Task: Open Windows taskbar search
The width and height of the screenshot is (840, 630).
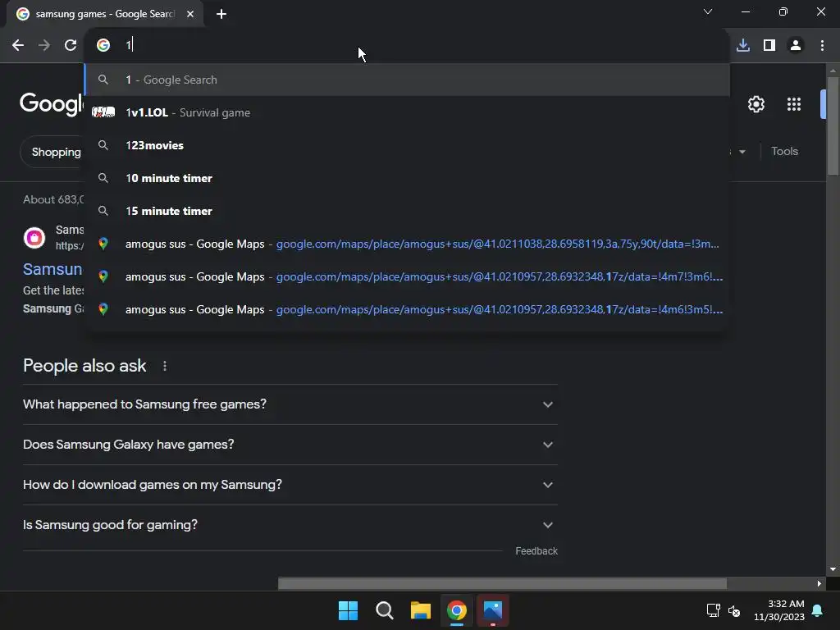Action: [x=384, y=610]
